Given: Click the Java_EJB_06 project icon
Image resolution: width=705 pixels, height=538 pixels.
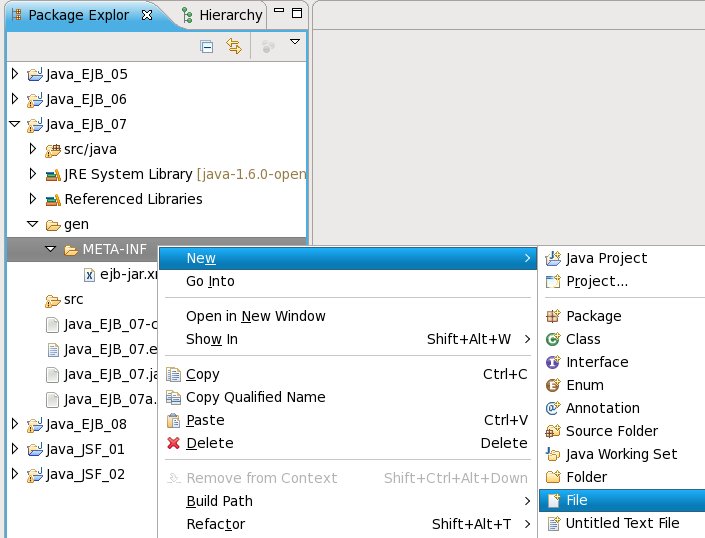Looking at the screenshot, I should (x=35, y=99).
